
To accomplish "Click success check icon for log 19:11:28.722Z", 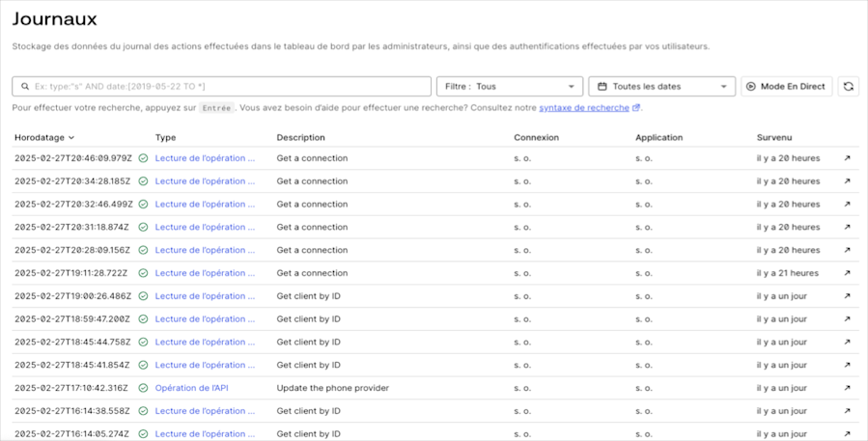I will coord(143,273).
